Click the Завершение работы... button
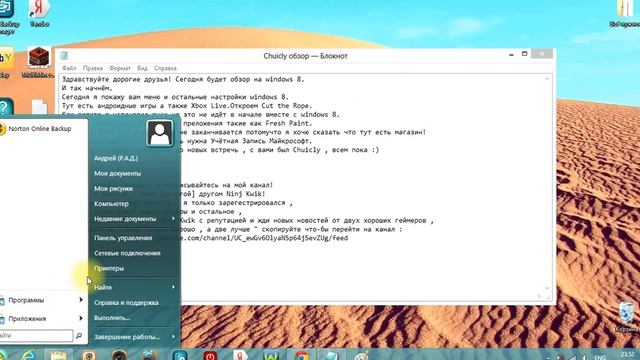Screen dimensions: 640x360 (x=127, y=337)
